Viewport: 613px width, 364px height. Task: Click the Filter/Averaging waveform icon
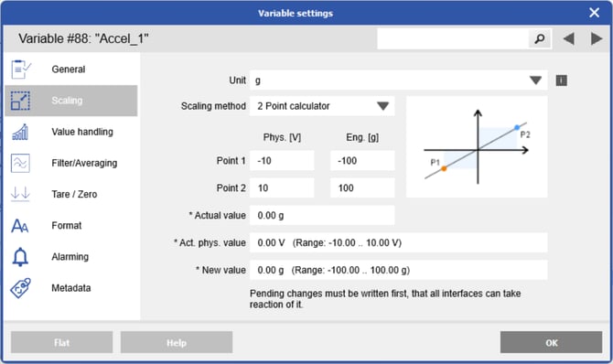(20, 163)
